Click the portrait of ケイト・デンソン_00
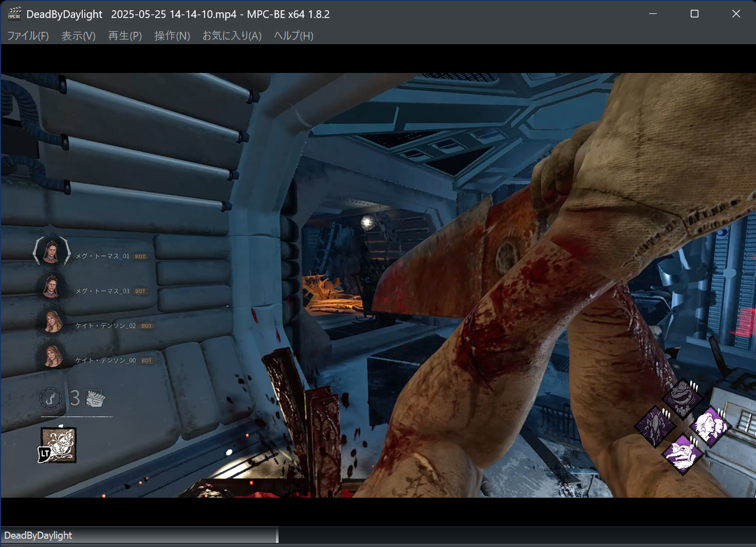Viewport: 756px width, 547px height. (53, 356)
